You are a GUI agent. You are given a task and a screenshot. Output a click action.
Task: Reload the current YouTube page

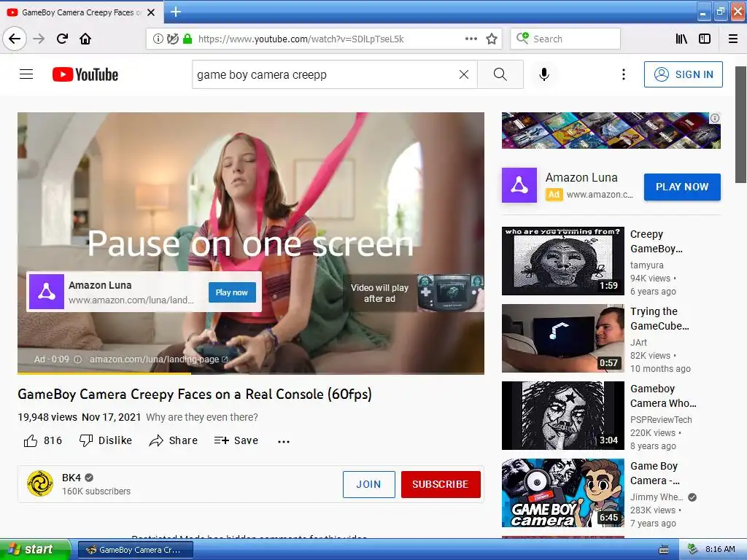pyautogui.click(x=62, y=39)
